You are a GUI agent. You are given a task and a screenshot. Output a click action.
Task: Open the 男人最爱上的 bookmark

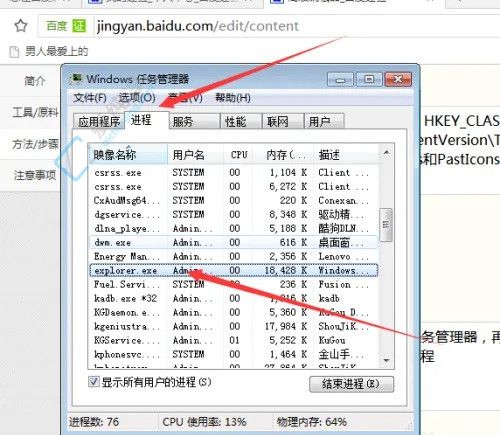pyautogui.click(x=49, y=51)
